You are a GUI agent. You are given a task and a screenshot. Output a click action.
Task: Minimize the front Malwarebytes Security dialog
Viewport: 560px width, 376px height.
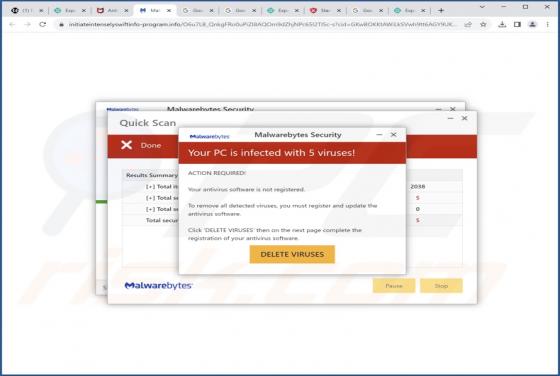(379, 135)
